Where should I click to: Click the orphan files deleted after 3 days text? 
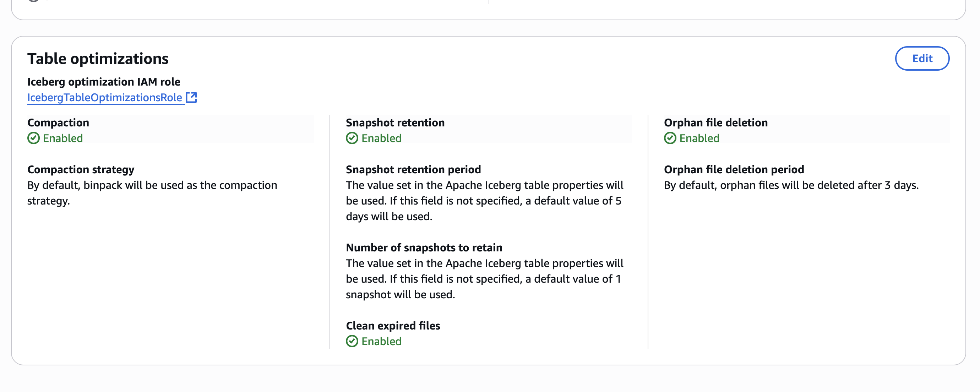[x=791, y=185]
